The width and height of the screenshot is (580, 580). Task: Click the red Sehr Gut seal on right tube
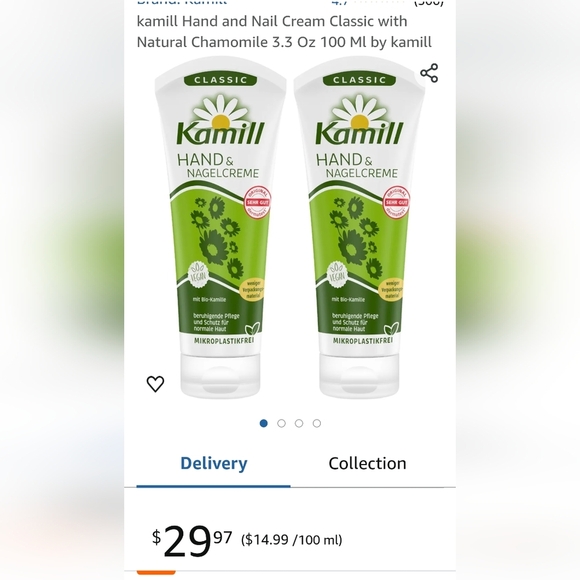click(396, 202)
